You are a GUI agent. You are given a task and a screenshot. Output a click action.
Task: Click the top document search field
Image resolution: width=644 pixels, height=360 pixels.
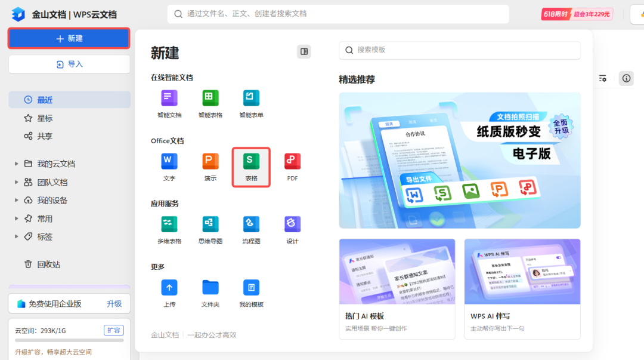click(338, 14)
